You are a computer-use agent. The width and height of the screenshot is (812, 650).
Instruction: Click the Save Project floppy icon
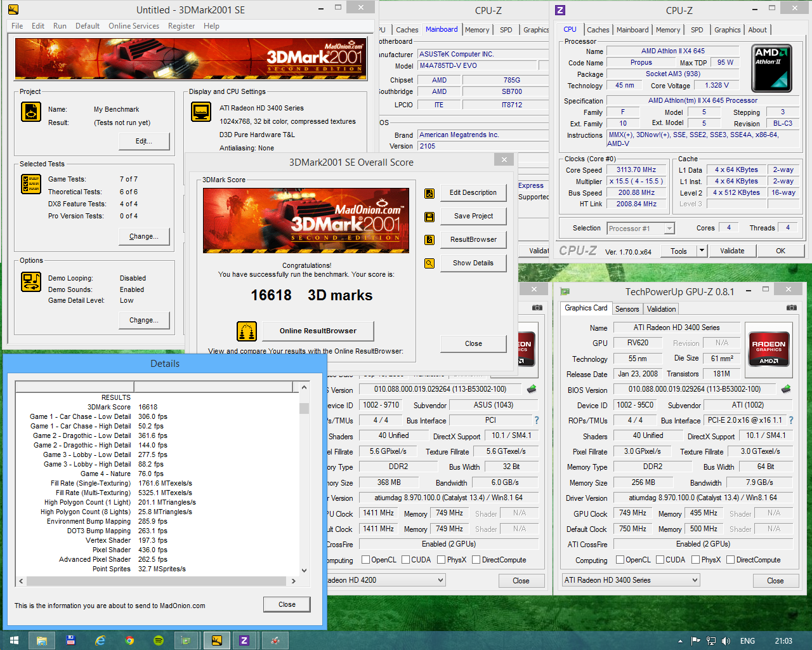click(x=429, y=216)
